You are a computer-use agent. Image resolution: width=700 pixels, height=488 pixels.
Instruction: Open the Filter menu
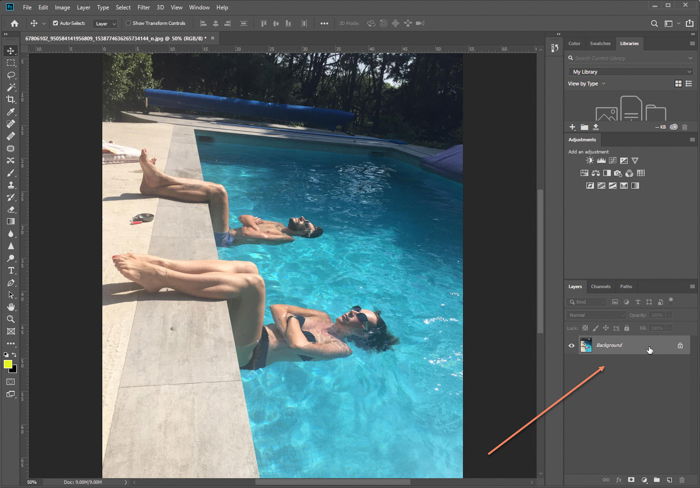tap(143, 8)
